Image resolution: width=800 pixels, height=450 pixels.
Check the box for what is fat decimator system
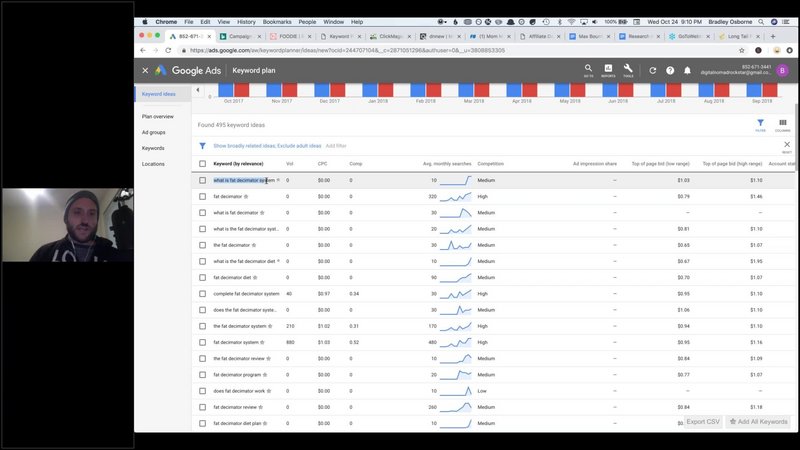(203, 180)
